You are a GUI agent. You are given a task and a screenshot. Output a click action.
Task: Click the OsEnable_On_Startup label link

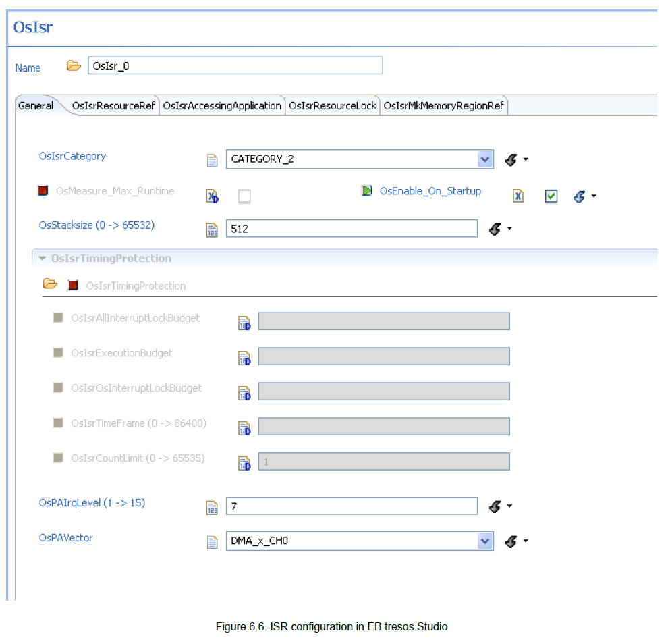[430, 191]
